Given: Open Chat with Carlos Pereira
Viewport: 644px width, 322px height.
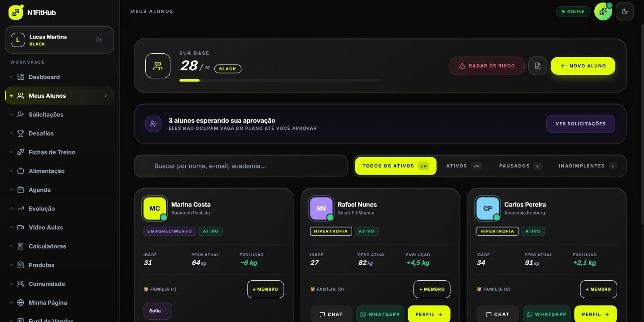Looking at the screenshot, I should [498, 314].
